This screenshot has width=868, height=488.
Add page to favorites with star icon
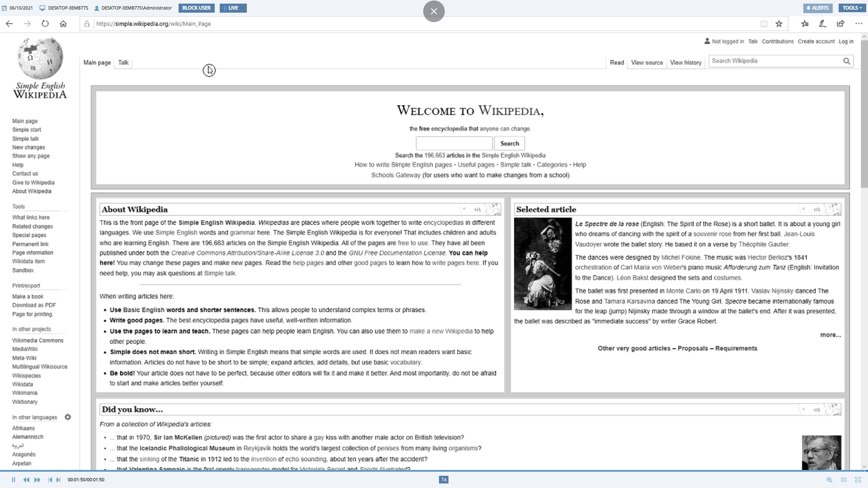pyautogui.click(x=779, y=24)
